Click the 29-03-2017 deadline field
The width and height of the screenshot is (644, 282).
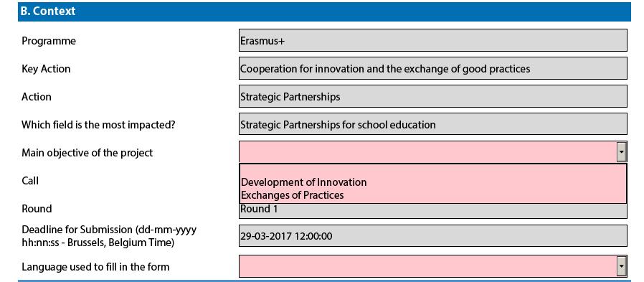coord(433,236)
